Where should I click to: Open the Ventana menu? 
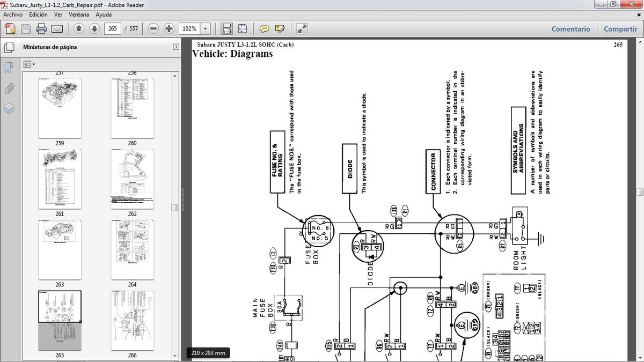click(79, 14)
